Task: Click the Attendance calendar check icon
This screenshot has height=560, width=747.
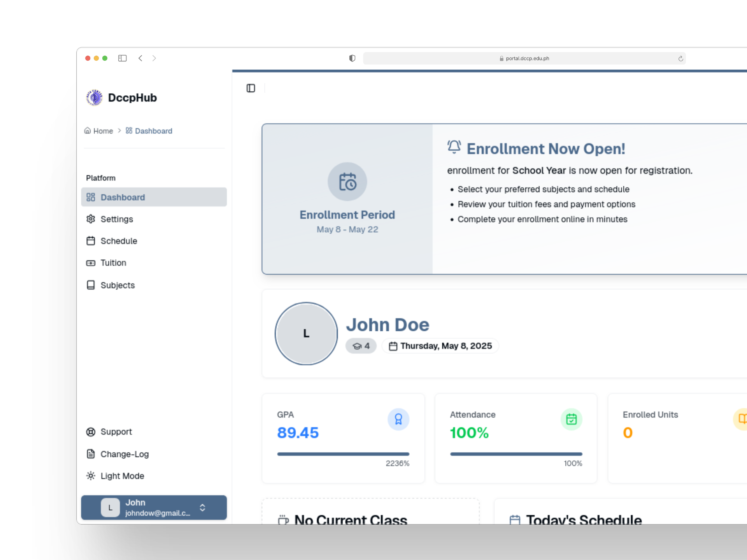Action: click(571, 419)
